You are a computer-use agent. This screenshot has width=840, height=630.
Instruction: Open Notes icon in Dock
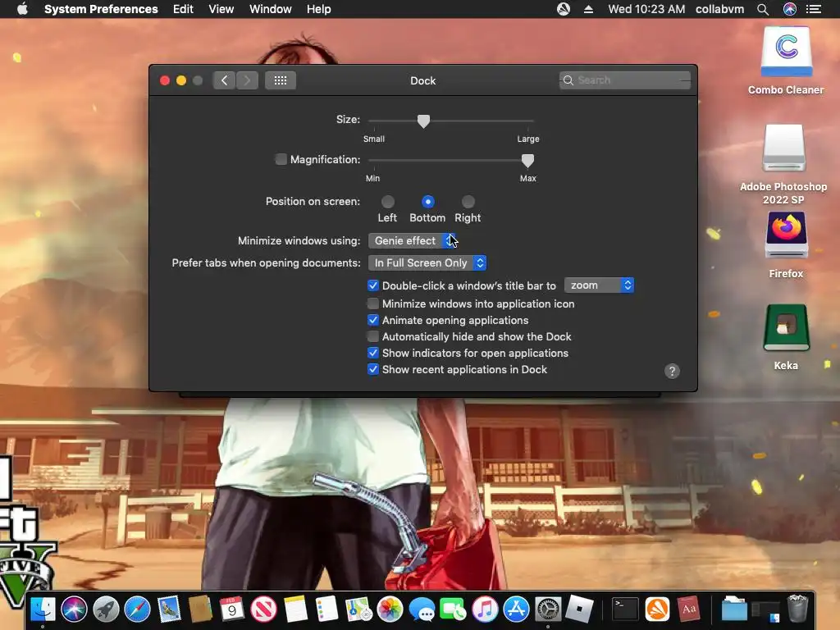coord(295,609)
